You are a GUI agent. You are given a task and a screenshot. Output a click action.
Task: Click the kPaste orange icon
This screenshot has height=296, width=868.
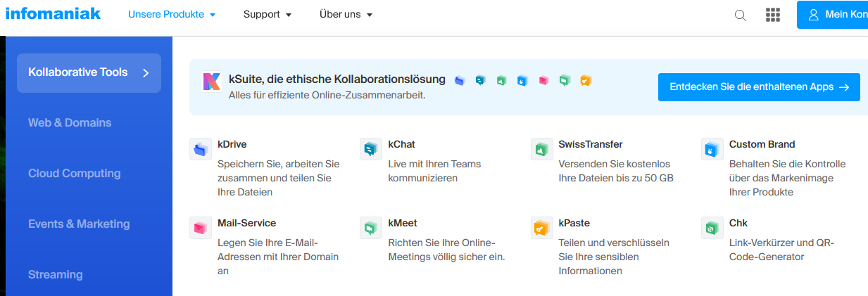click(541, 228)
